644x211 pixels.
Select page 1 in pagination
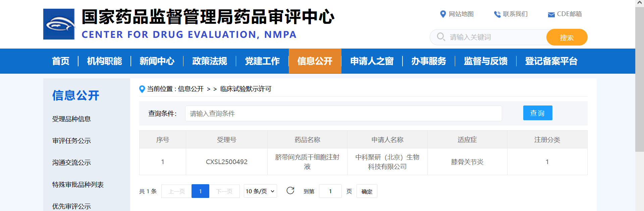[x=200, y=191]
